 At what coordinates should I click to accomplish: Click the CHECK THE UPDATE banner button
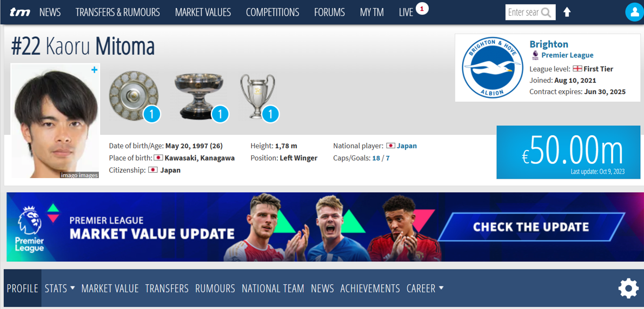click(531, 227)
